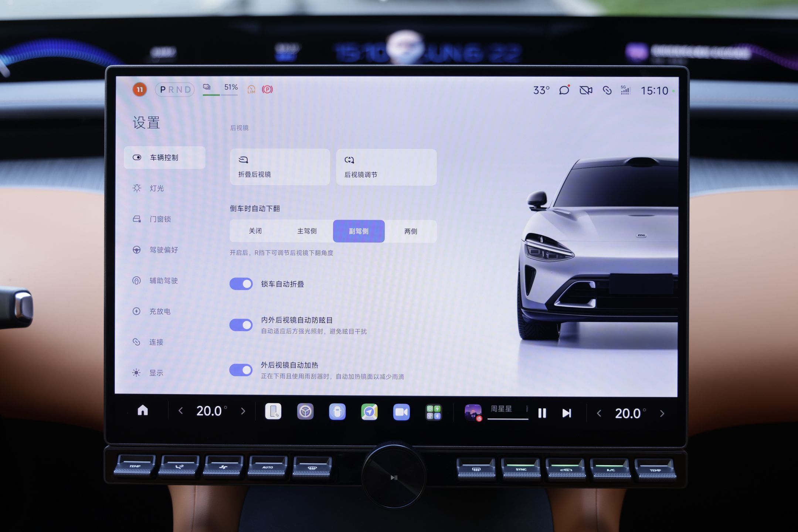Decrease driver temperature with left chevron
The height and width of the screenshot is (532, 798).
tap(181, 411)
